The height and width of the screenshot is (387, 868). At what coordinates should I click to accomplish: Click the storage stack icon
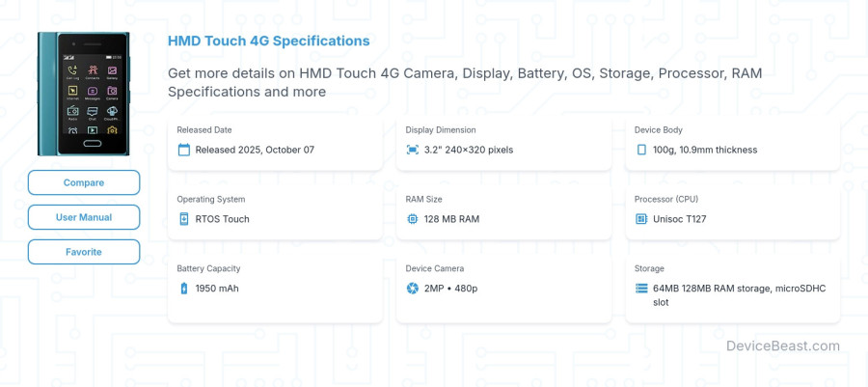point(641,288)
